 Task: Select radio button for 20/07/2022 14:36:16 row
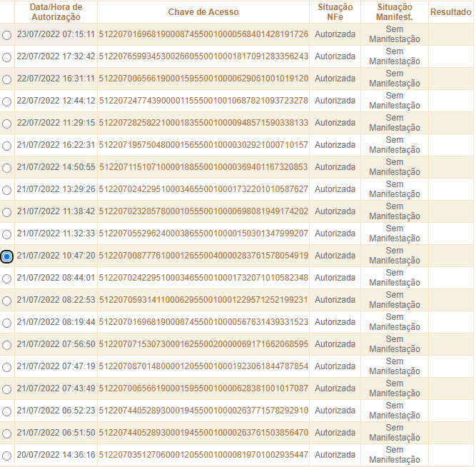tap(6, 456)
